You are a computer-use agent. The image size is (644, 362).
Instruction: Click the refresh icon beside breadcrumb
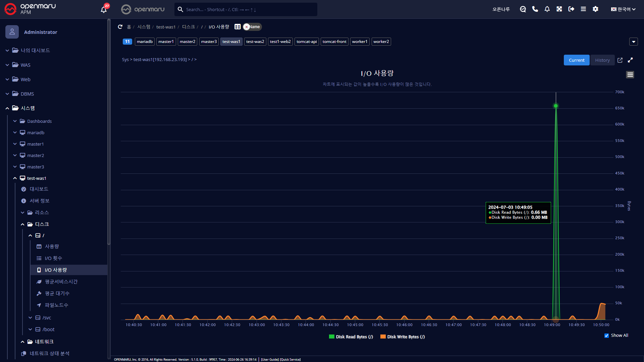120,27
